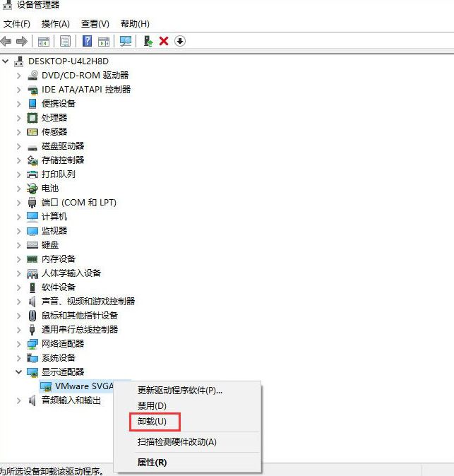Click the DESKTOP-U4L2H8D computer icon

[x=19, y=61]
